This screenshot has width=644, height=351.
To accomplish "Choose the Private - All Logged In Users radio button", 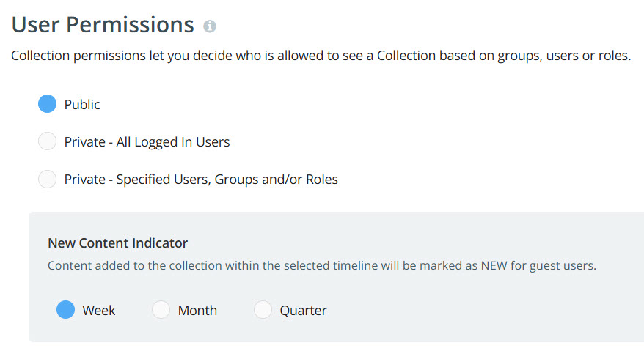I will (x=47, y=141).
